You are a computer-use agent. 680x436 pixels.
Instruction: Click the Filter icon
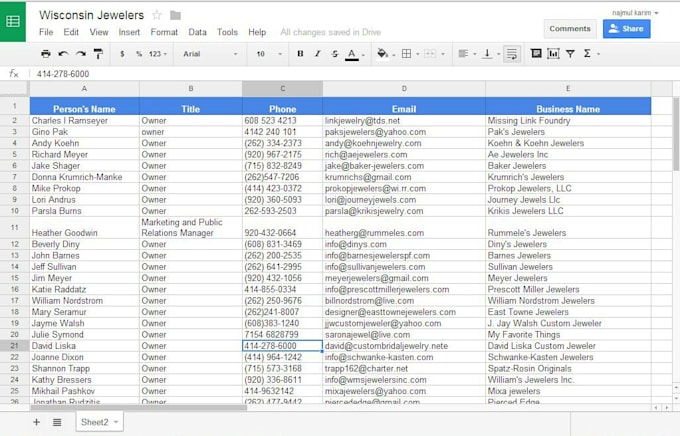tap(570, 54)
